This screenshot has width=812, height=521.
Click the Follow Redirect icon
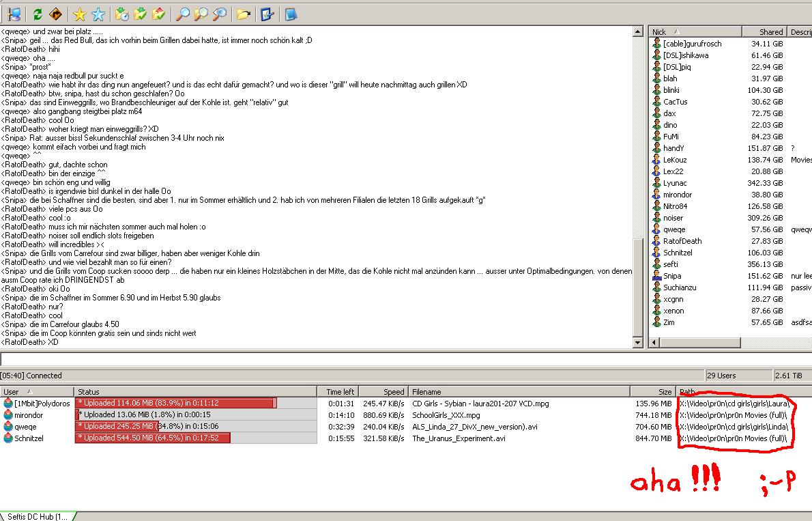point(55,14)
